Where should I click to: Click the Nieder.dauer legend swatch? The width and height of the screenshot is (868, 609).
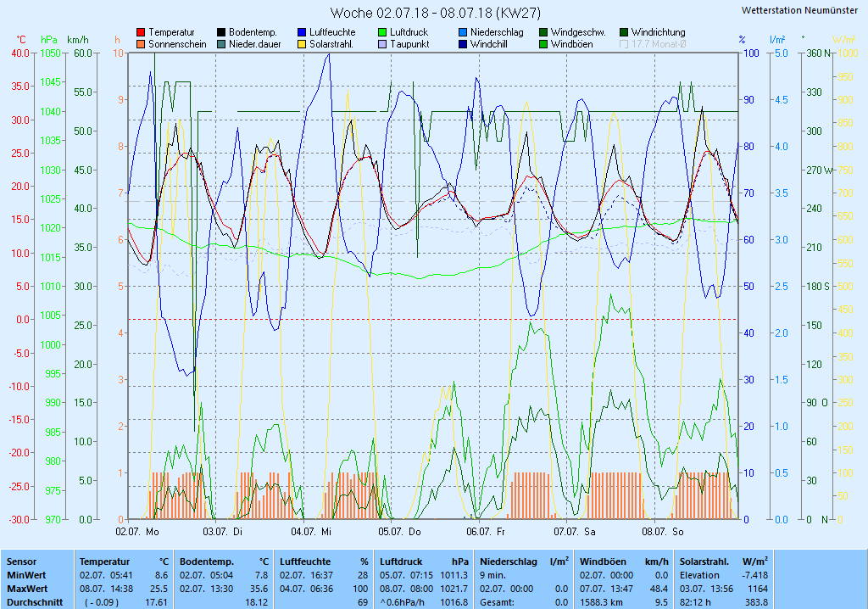pos(221,44)
